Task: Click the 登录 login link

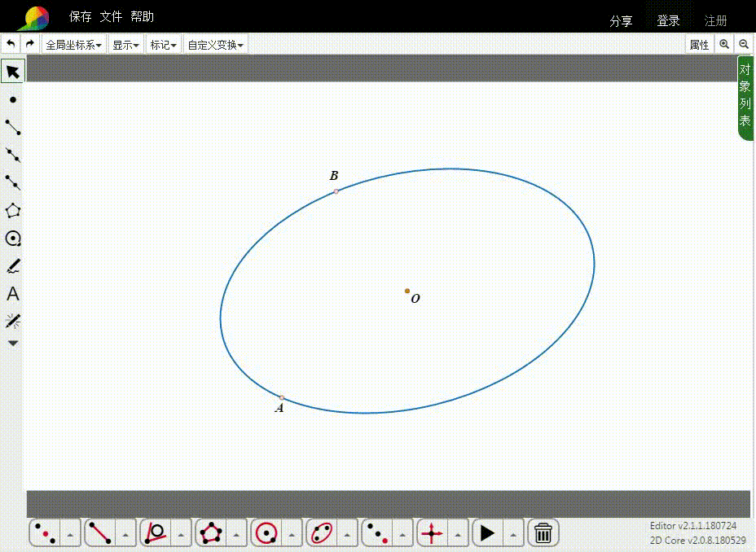Action: pos(668,21)
